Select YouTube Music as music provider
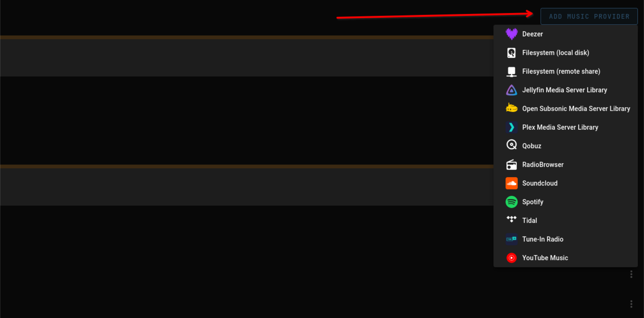This screenshot has width=644, height=318. pos(545,258)
